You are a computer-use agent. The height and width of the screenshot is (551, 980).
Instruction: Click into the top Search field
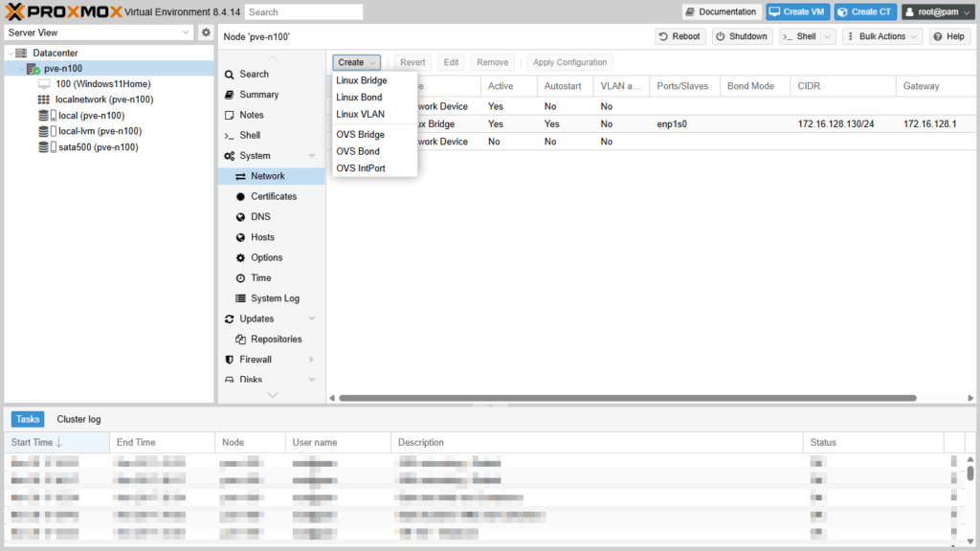point(303,12)
